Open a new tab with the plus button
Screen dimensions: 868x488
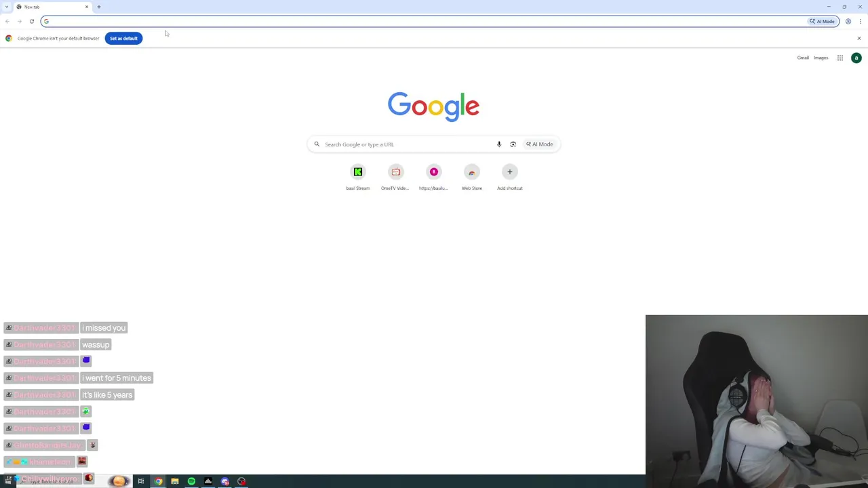point(99,7)
